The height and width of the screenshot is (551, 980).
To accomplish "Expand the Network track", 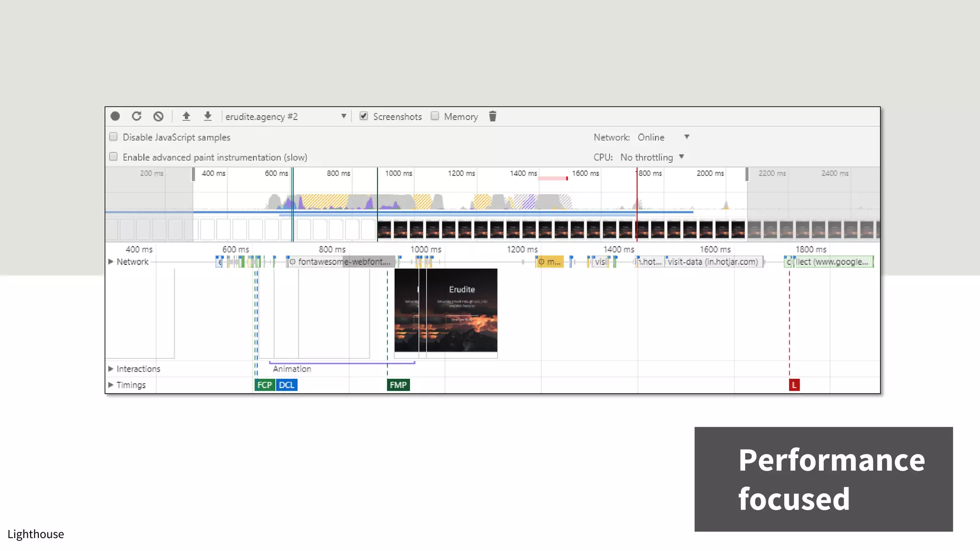I will tap(111, 262).
